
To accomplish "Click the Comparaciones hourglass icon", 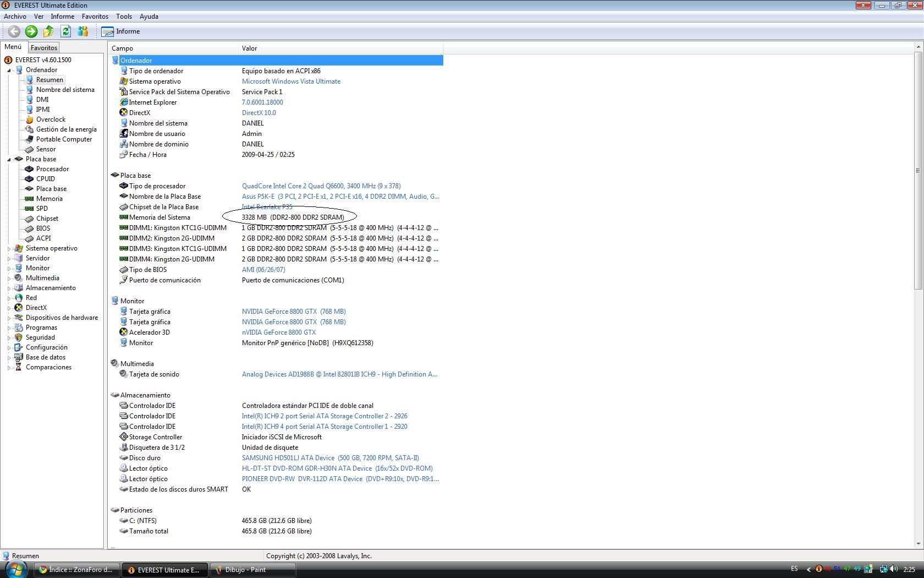I will pos(19,367).
